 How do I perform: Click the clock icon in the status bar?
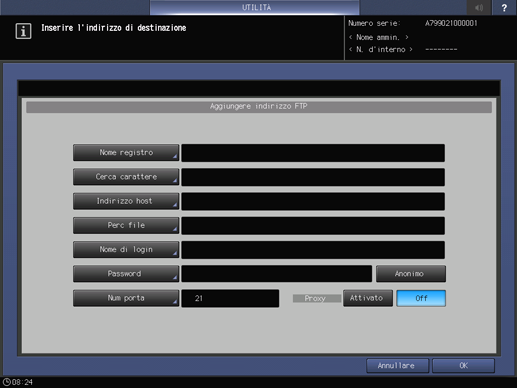(6, 382)
